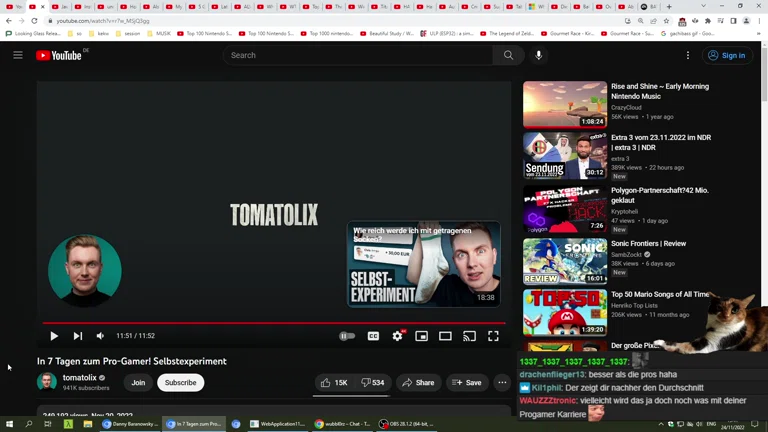Switch to OBS 28.1.2 taskbar window
Image resolution: width=768 pixels, height=432 pixels.
[x=407, y=424]
